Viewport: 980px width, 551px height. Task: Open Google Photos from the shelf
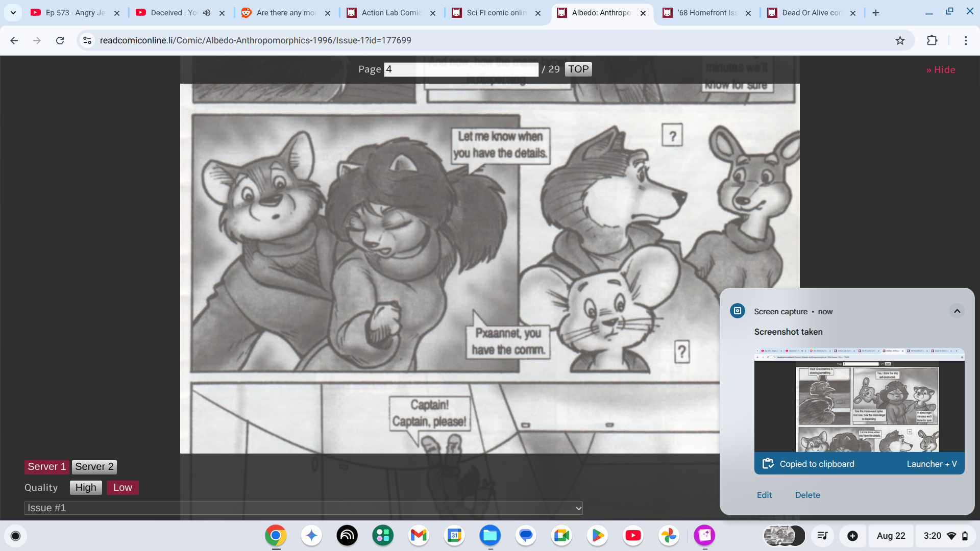tap(669, 535)
